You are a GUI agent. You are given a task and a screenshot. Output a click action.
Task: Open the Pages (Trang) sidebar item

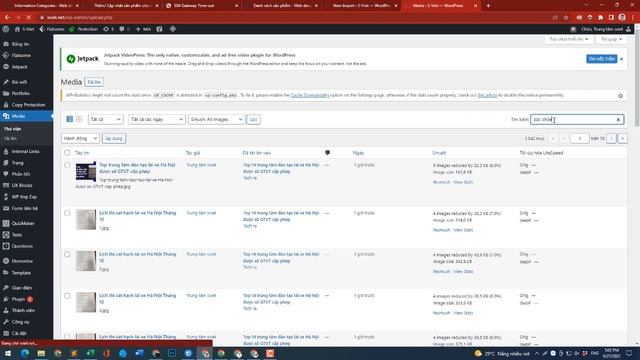pyautogui.click(x=18, y=163)
